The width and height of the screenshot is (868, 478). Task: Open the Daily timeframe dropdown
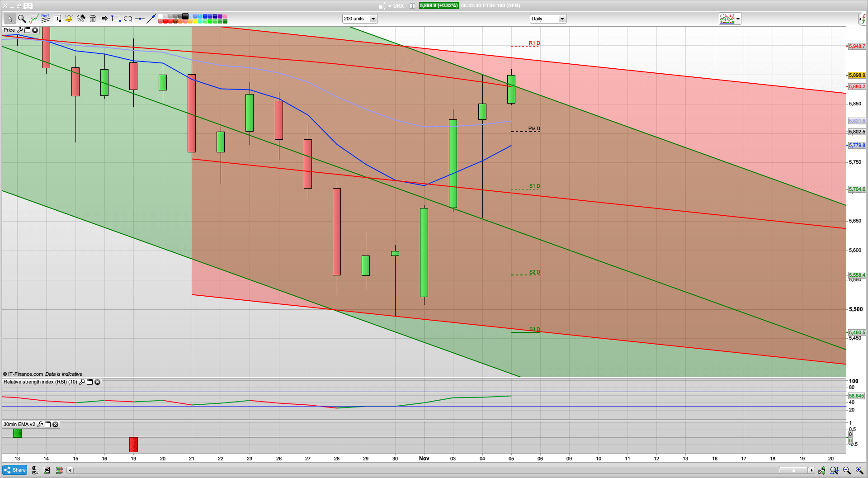[x=562, y=19]
